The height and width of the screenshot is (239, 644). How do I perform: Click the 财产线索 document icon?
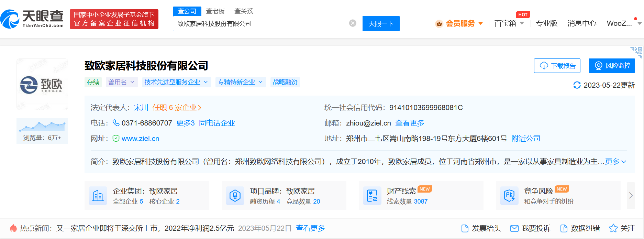[372, 196]
